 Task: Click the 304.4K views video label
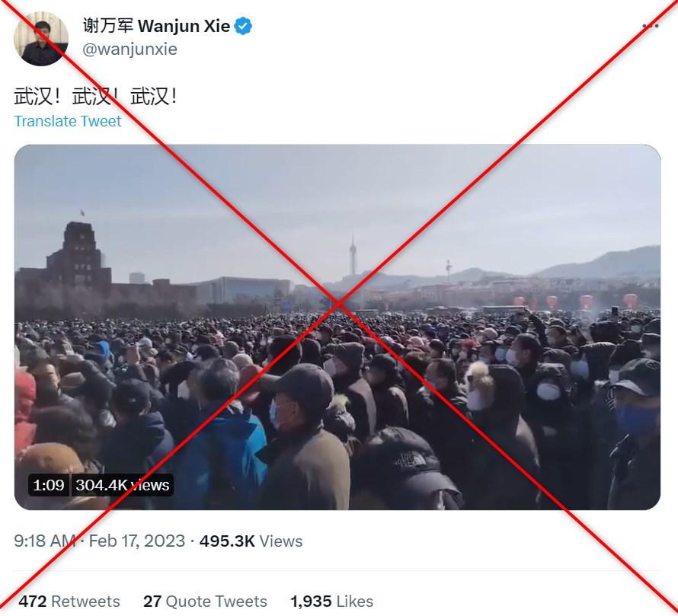tap(123, 485)
